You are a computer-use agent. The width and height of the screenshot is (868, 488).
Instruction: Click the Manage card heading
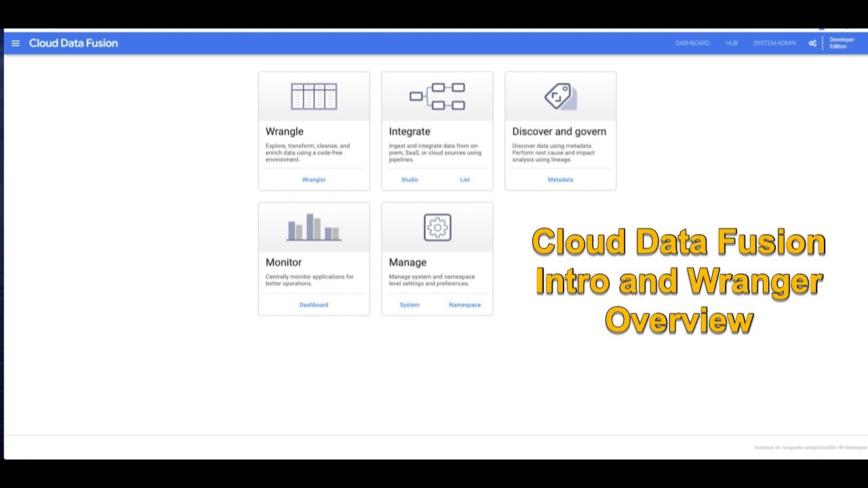(408, 262)
